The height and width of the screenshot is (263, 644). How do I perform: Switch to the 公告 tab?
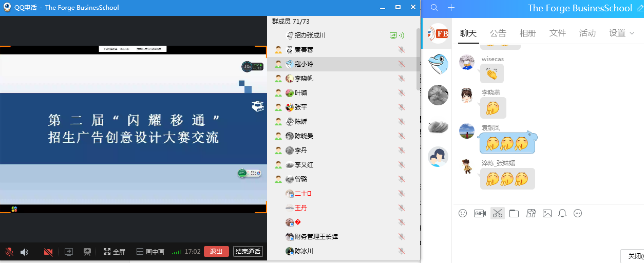(x=498, y=33)
